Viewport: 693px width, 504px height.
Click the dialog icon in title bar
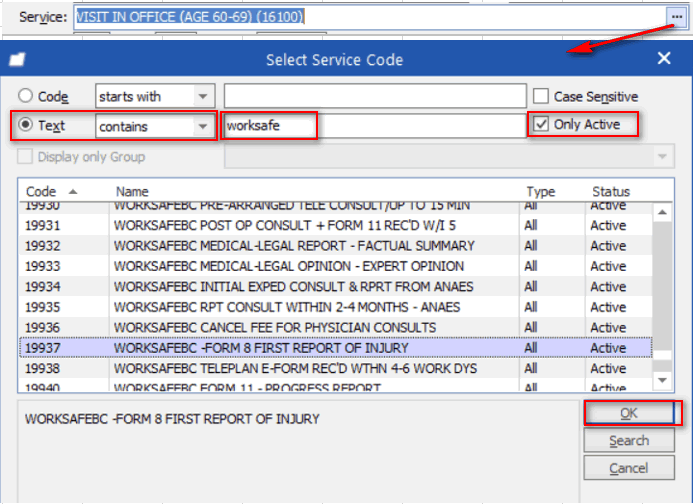pos(17,60)
